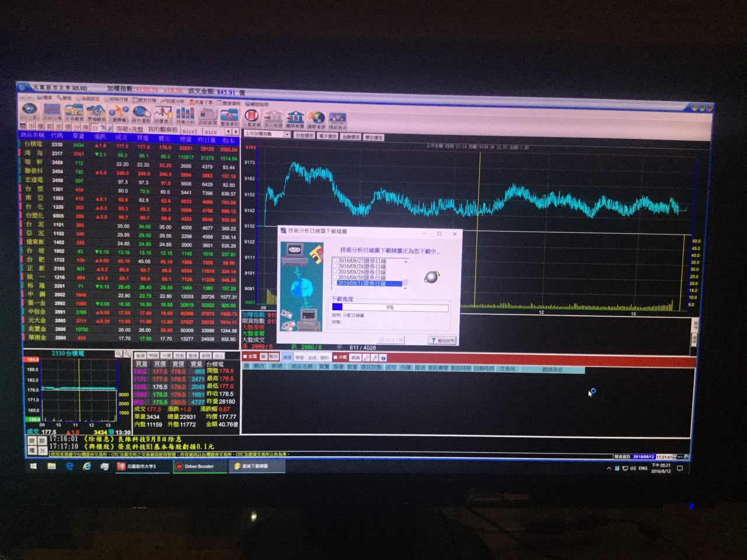Click the 權財報價 bank building icon

(x=295, y=119)
